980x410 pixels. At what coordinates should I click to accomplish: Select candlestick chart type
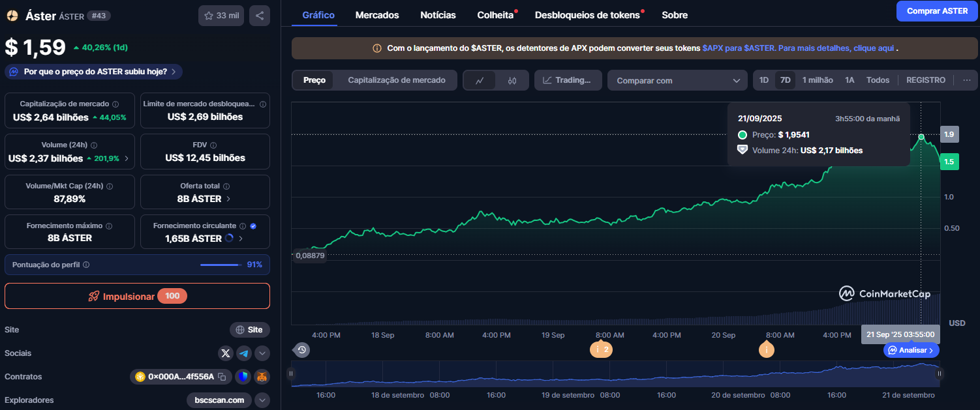click(x=512, y=81)
